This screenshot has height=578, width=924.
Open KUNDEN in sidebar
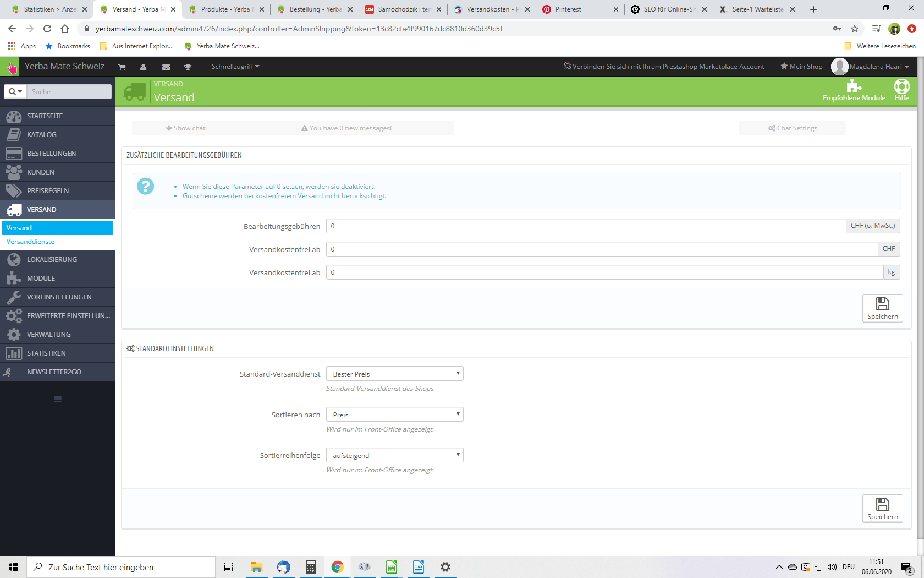pos(58,172)
